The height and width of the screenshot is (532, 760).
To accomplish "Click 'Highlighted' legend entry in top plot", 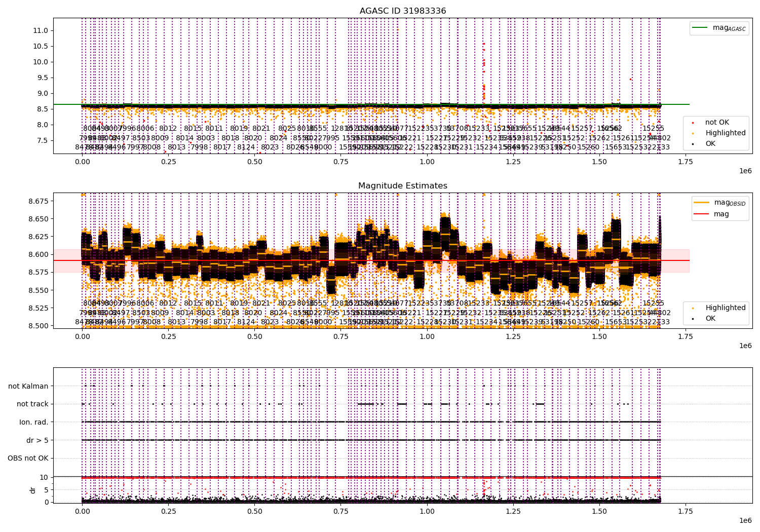I will coord(726,133).
